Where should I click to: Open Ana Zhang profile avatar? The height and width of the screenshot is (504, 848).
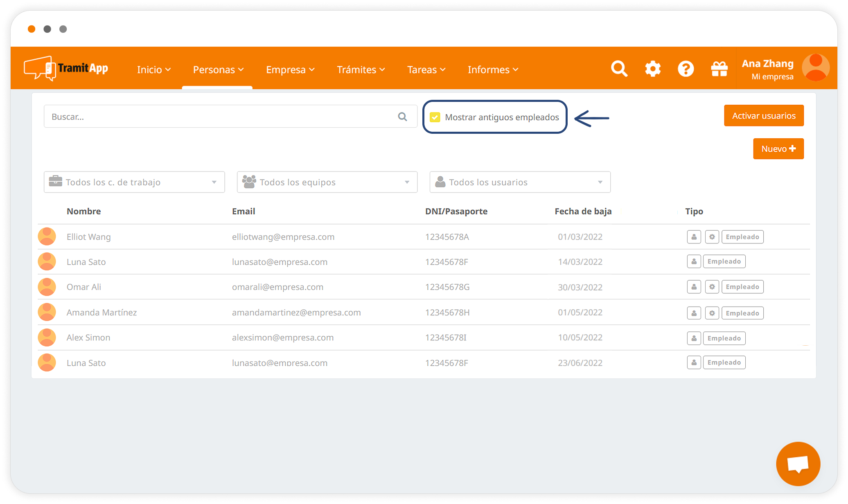815,68
